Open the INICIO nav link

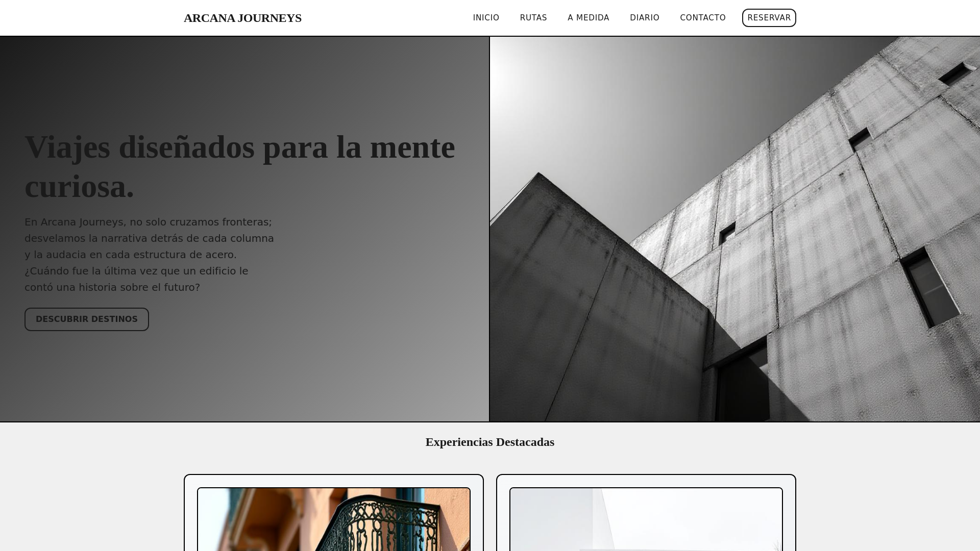[486, 18]
